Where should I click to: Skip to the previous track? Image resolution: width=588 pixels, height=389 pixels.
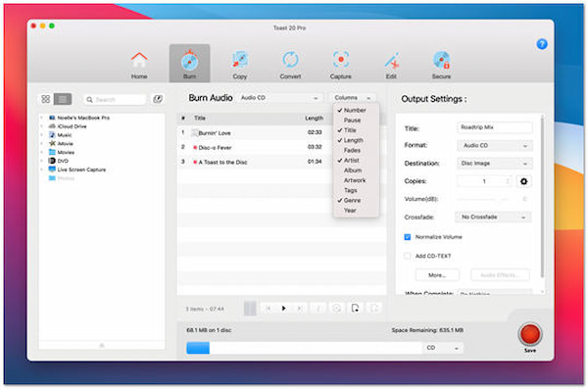pyautogui.click(x=268, y=309)
